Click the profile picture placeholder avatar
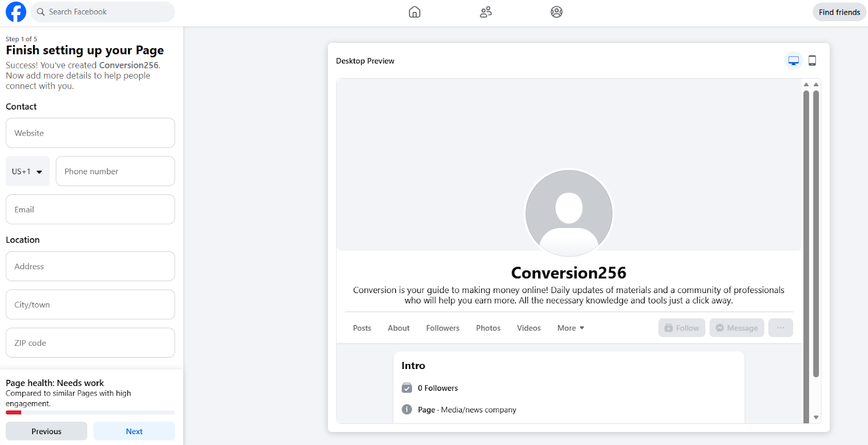 pyautogui.click(x=569, y=213)
